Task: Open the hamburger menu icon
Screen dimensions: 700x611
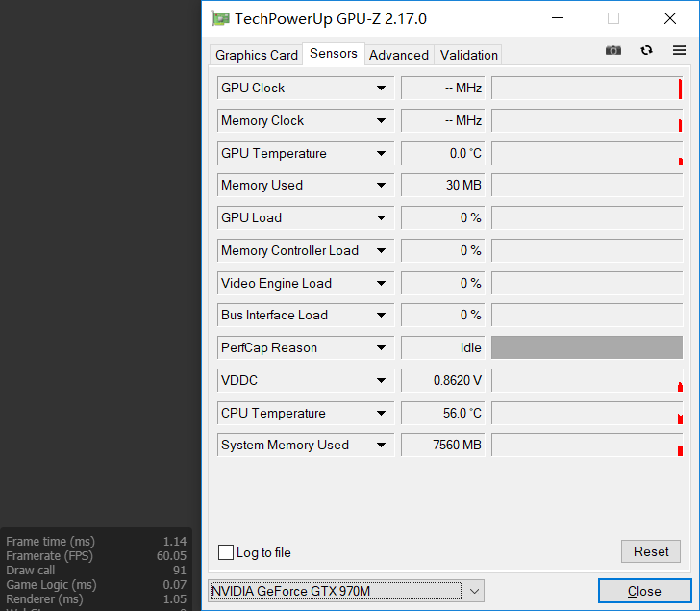Action: point(679,50)
